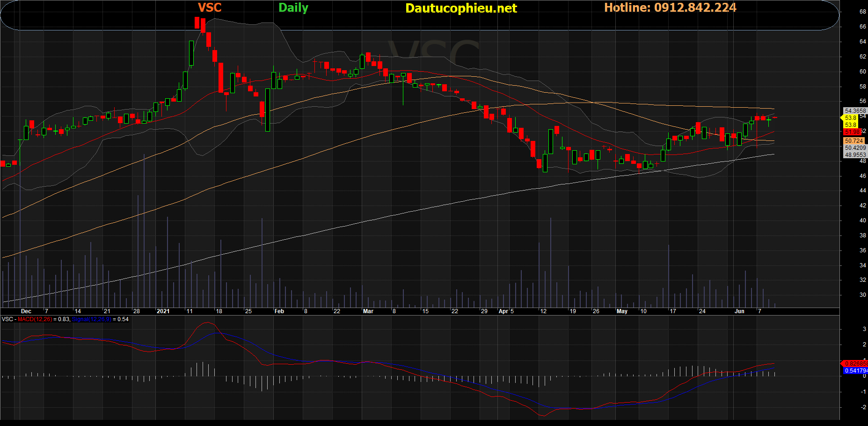Click the "29" date axis label
This screenshot has height=426, width=868.
click(x=484, y=311)
